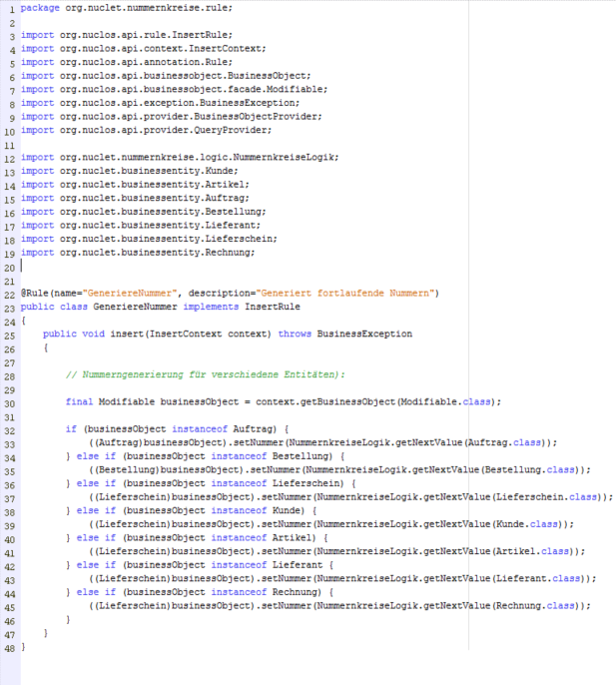Viewport: 616px width, 685px height.
Task: Click the @Rule annotation text
Action: pos(34,294)
